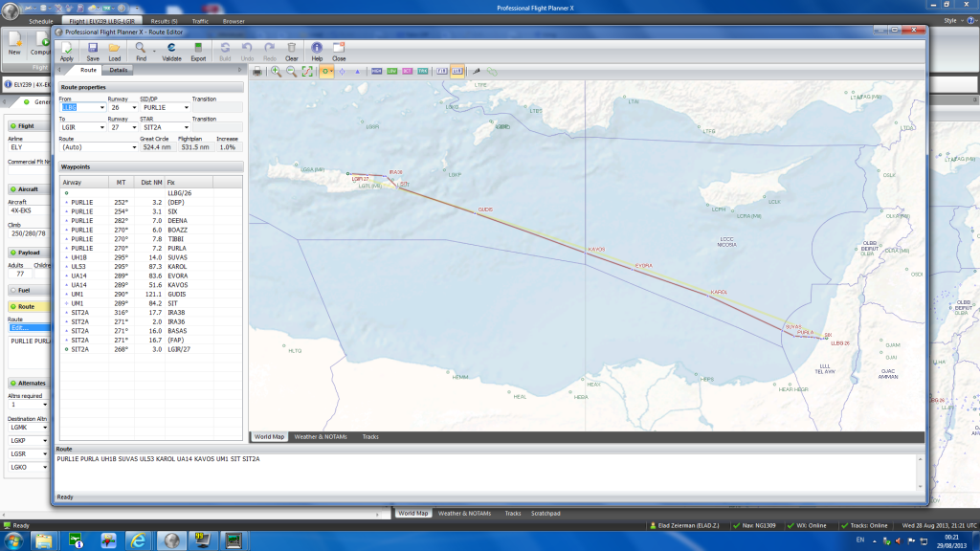The image size is (980, 551).
Task: Load a saved route
Action: tap(115, 51)
